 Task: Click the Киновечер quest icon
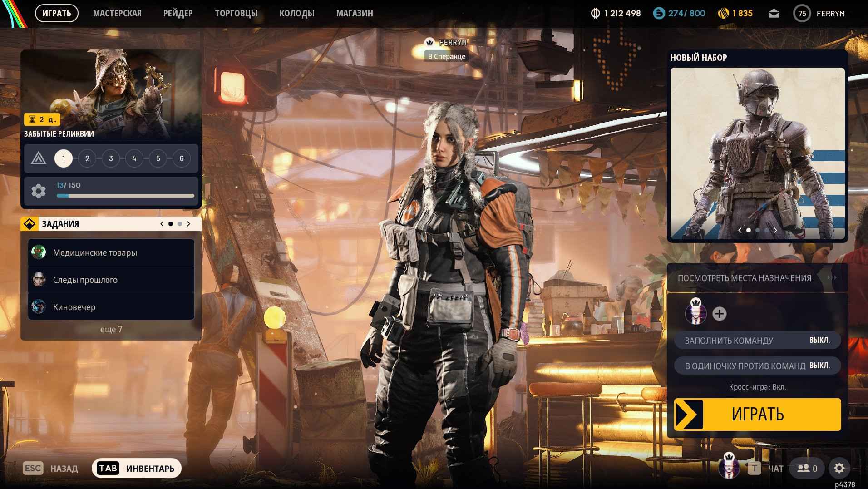39,306
